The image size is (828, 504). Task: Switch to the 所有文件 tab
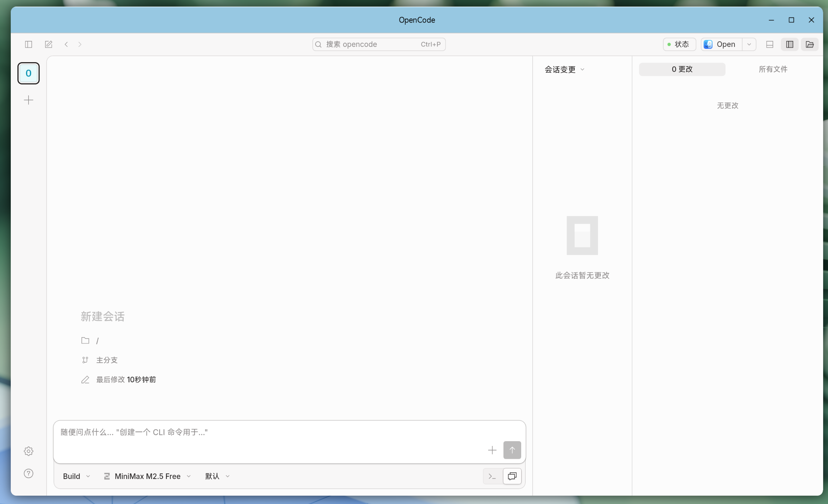click(x=773, y=69)
